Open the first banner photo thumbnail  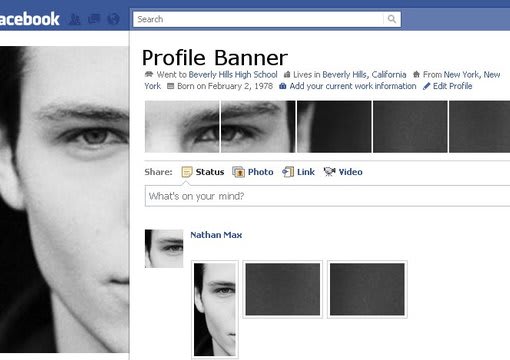click(x=182, y=127)
